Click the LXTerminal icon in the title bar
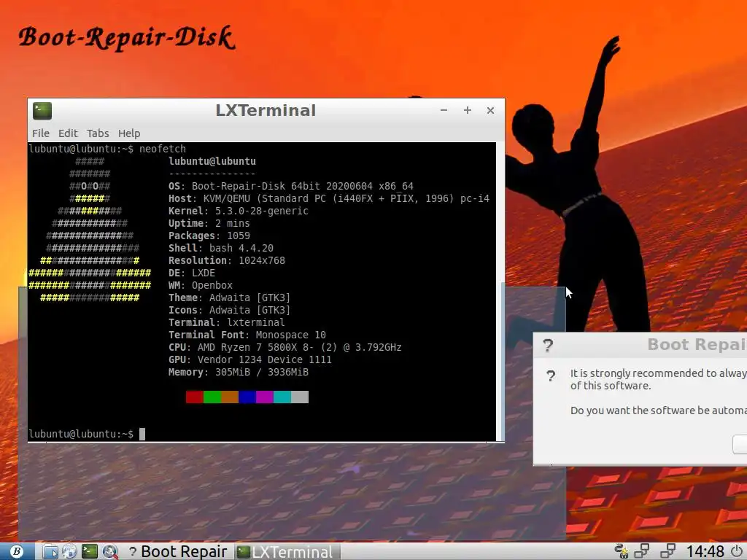 coord(42,111)
